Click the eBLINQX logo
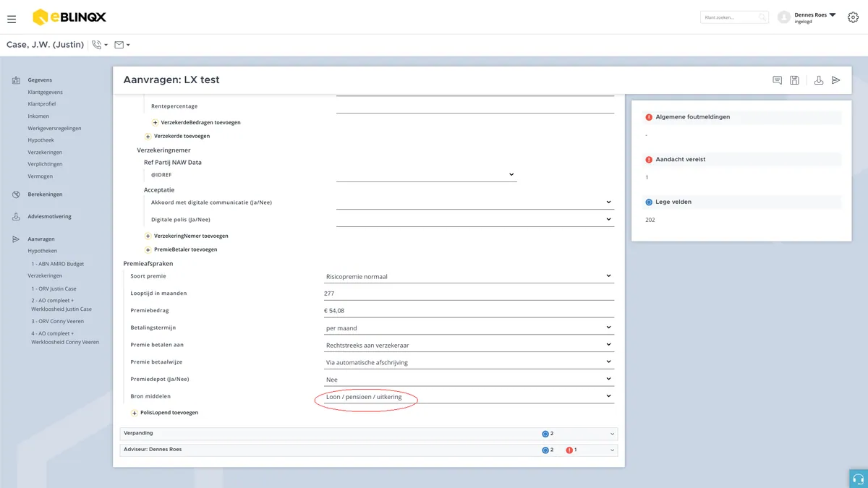This screenshot has width=868, height=488. [69, 17]
